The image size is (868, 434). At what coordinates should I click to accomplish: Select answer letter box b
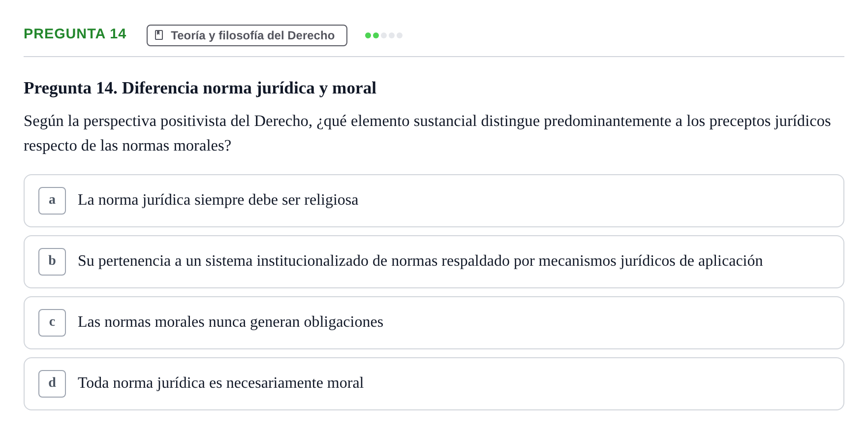(x=52, y=262)
